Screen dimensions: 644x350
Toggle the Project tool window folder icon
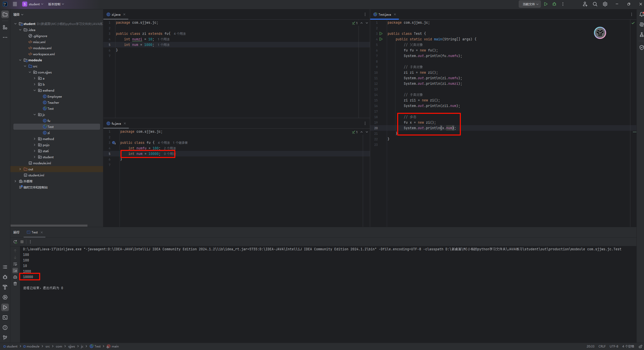[5, 14]
